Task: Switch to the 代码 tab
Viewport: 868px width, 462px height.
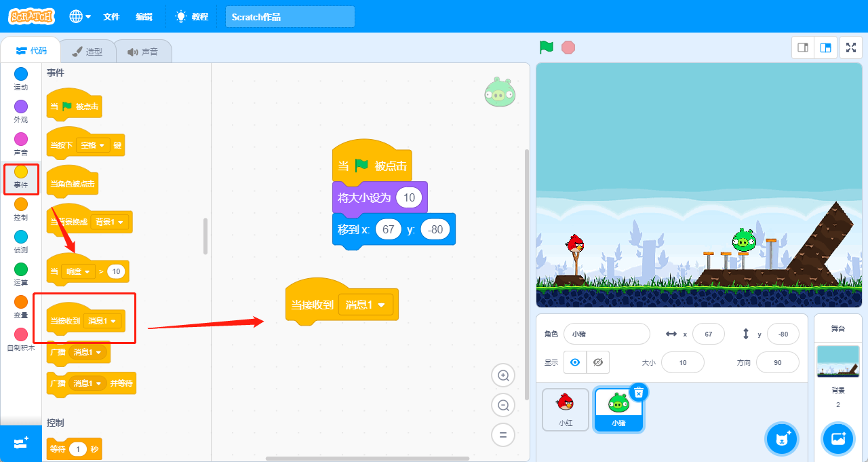Action: point(31,51)
